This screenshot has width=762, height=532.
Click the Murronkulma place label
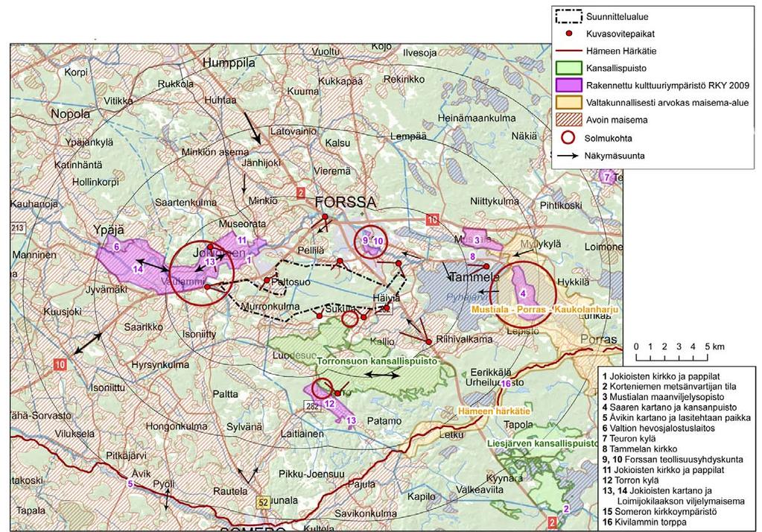pyautogui.click(x=270, y=306)
